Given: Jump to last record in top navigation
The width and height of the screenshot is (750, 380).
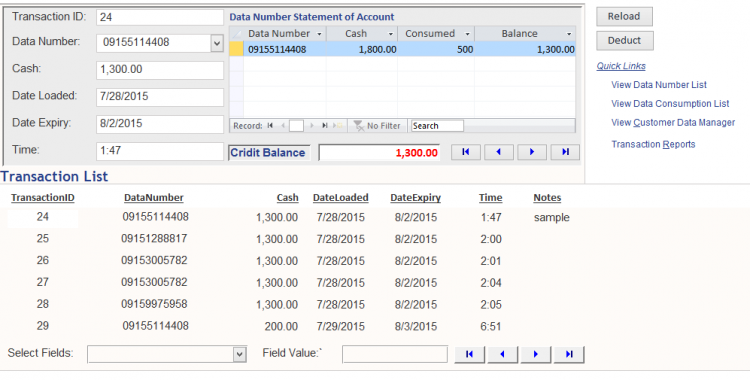Looking at the screenshot, I should 565,152.
